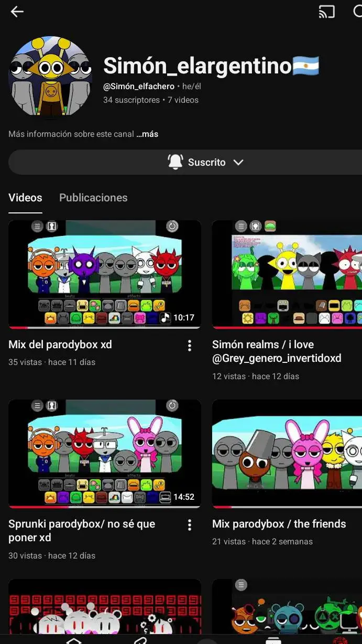
Task: Open the Mix del parodybox xd title
Action: point(60,345)
